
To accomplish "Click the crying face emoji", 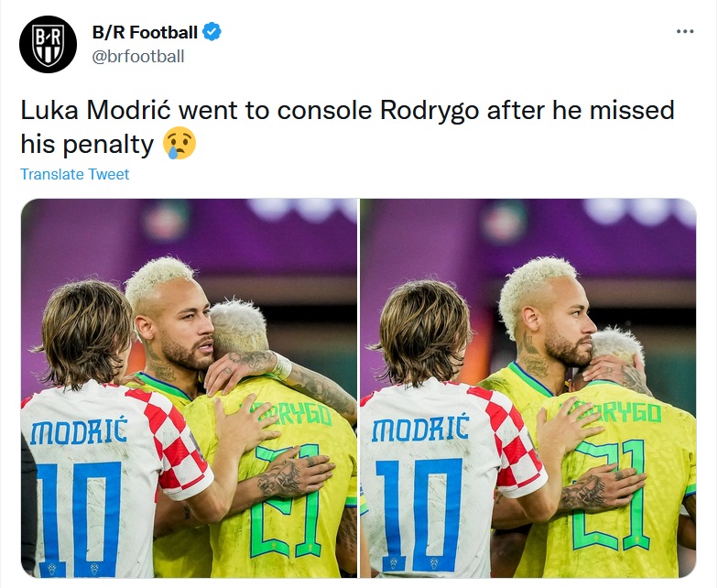I will (x=179, y=143).
